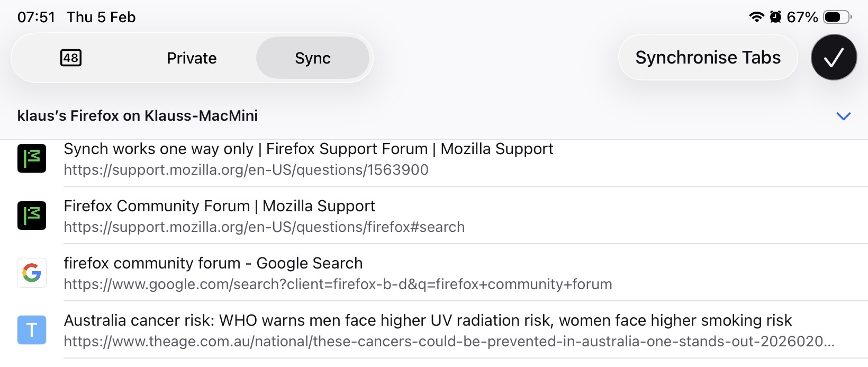Switch to the Private tabs segment

pyautogui.click(x=192, y=58)
